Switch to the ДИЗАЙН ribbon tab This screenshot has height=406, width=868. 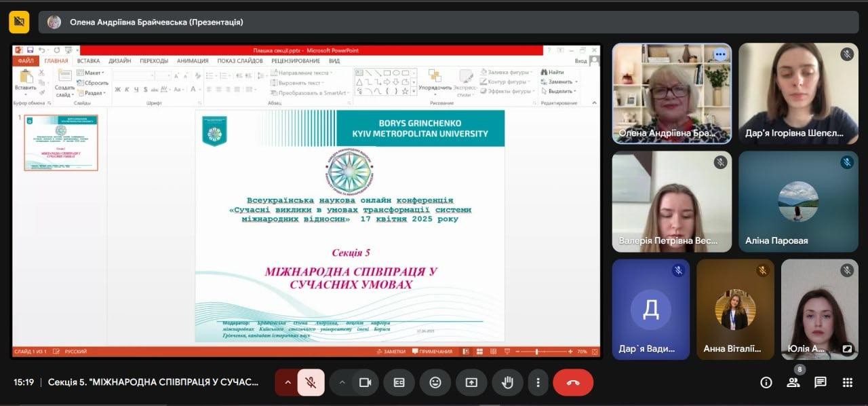click(x=120, y=61)
